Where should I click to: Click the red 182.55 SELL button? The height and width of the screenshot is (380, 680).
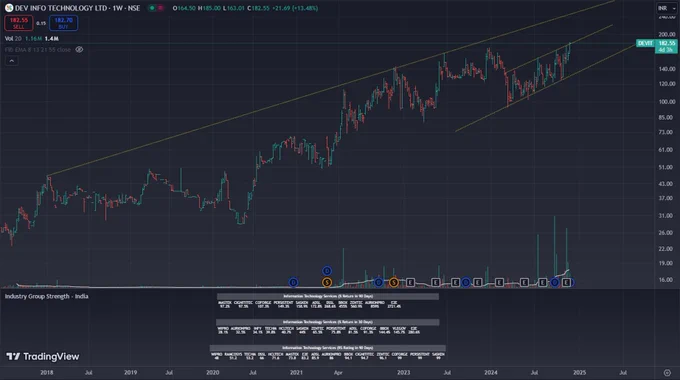[19, 23]
